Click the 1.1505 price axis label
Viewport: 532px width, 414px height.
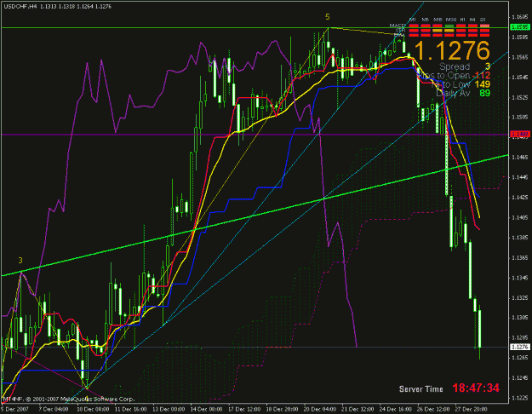click(520, 118)
